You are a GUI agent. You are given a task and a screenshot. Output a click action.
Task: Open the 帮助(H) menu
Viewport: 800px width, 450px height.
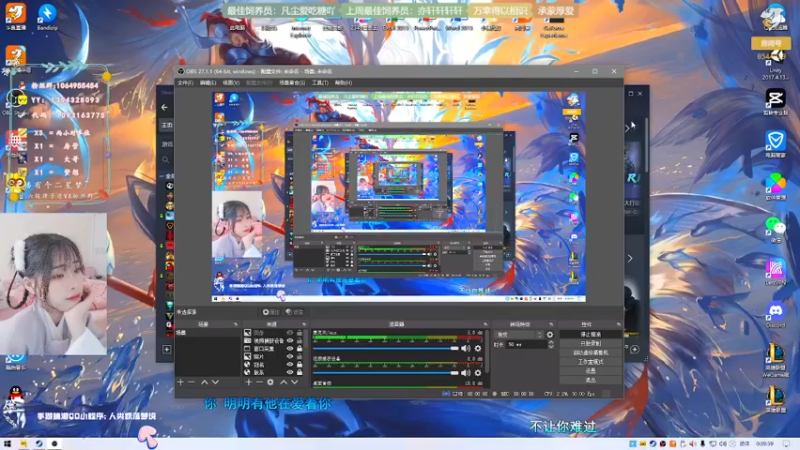343,83
